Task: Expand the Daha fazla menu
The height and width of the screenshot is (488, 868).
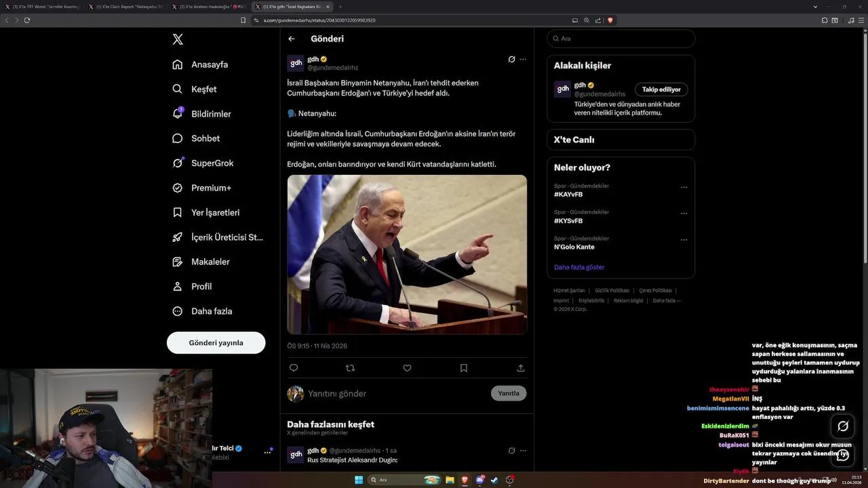Action: (x=202, y=311)
